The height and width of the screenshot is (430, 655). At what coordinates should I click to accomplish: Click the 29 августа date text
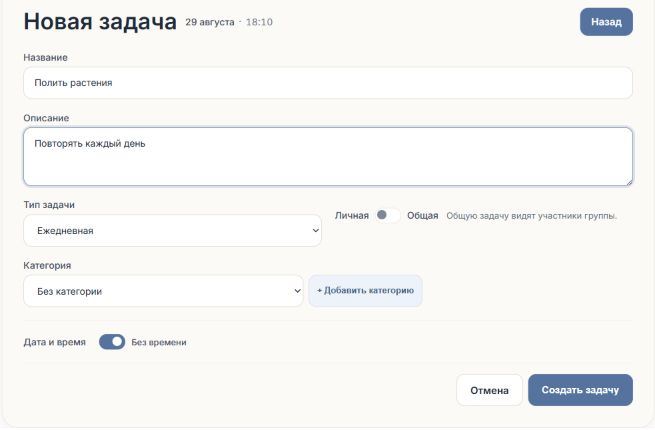tap(210, 22)
